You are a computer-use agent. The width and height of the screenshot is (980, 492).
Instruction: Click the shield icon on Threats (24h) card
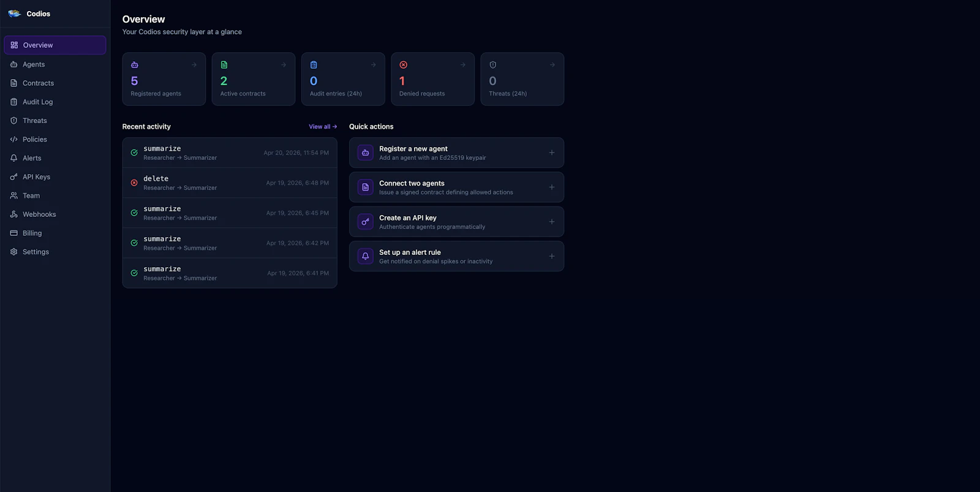coord(492,65)
